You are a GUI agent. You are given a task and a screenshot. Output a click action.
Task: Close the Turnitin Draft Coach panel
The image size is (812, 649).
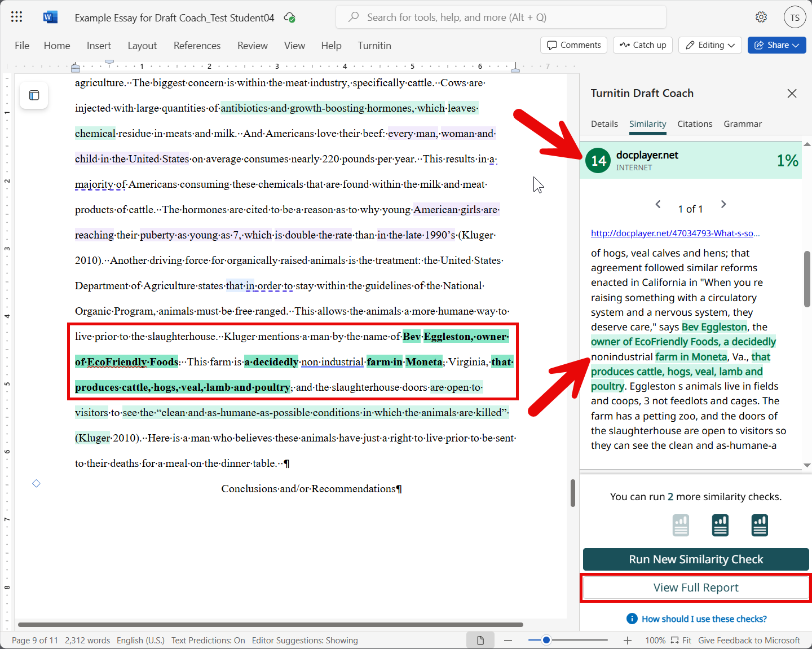coord(792,94)
